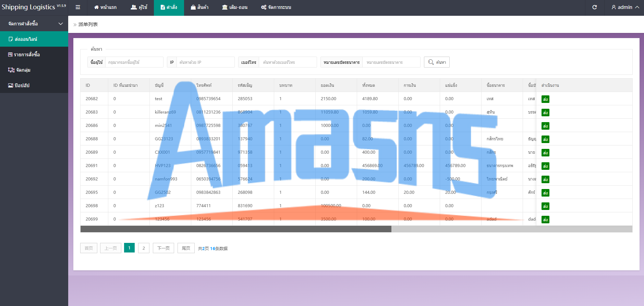The width and height of the screenshot is (644, 306).
Task: Open the จัดการระบบ system settings menu
Action: click(276, 7)
